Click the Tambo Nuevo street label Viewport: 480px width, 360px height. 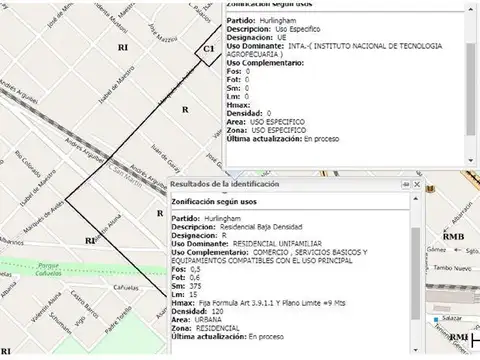[453, 268]
